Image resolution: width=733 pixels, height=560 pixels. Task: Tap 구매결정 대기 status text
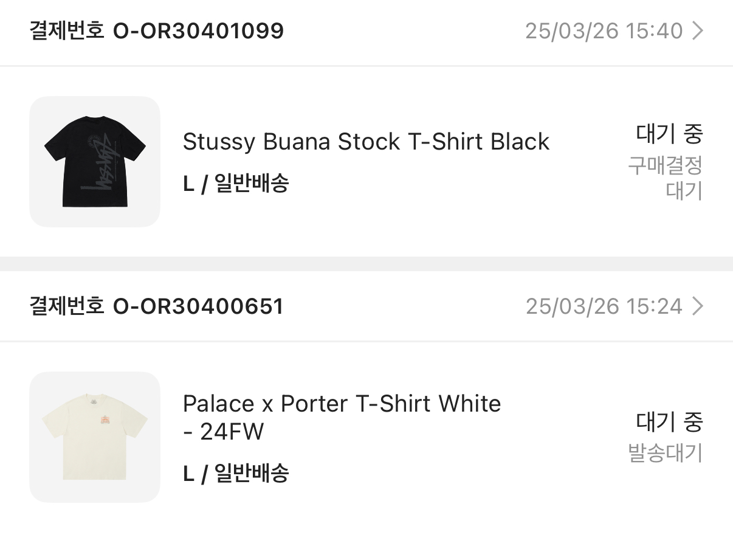[666, 178]
